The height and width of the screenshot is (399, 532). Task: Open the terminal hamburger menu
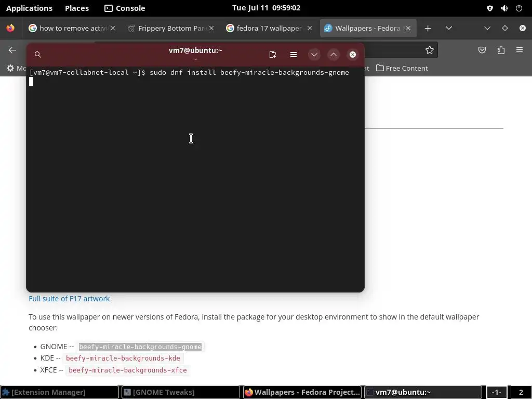point(294,55)
